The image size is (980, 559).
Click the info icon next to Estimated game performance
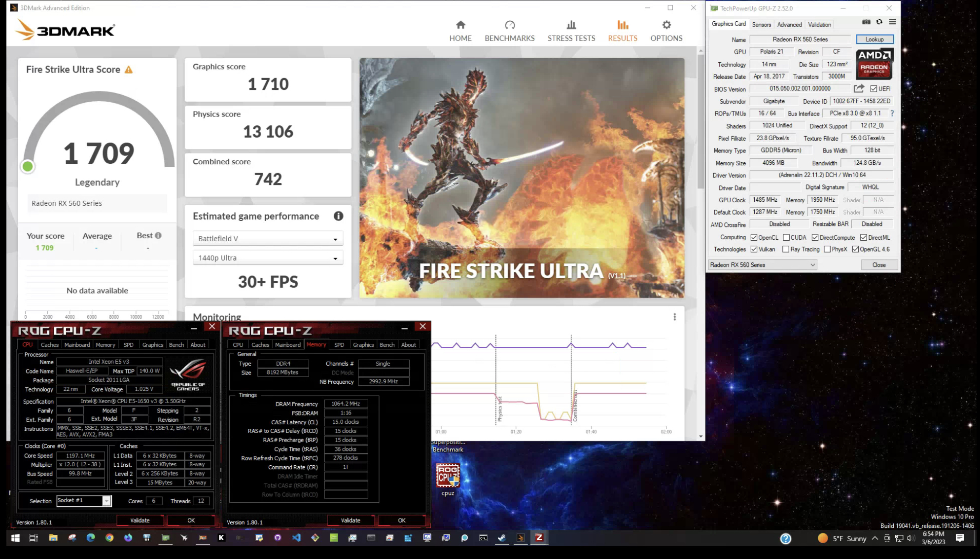point(338,216)
